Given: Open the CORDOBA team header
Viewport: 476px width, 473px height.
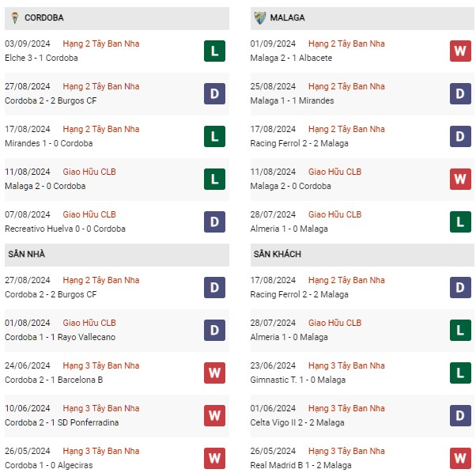Looking at the screenshot, I should point(117,18).
